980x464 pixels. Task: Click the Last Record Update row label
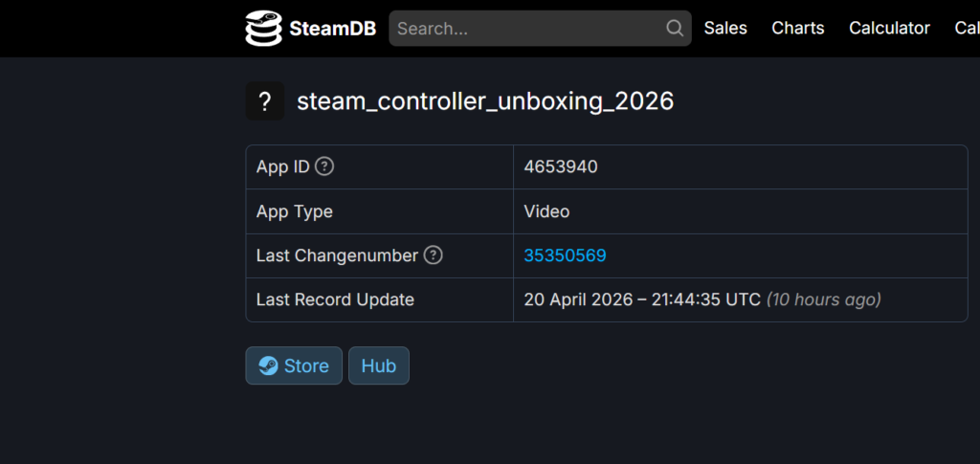335,299
